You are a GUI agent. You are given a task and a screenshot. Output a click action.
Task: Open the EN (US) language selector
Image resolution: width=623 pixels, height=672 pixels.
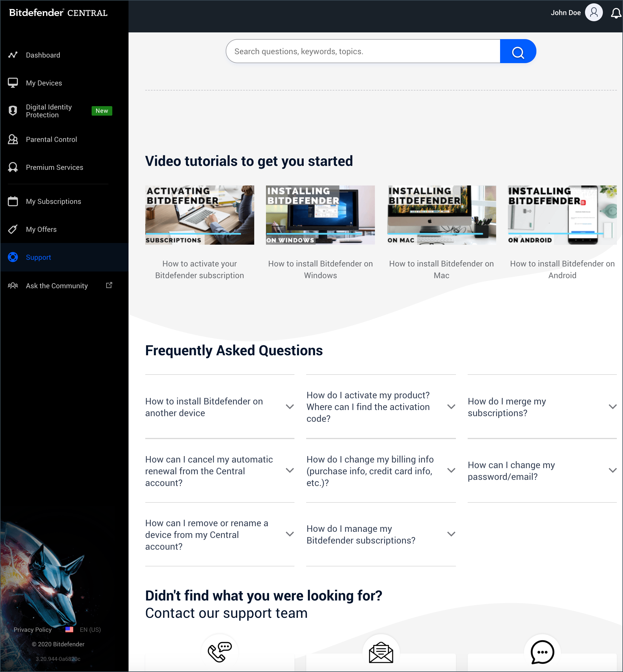tap(90, 629)
